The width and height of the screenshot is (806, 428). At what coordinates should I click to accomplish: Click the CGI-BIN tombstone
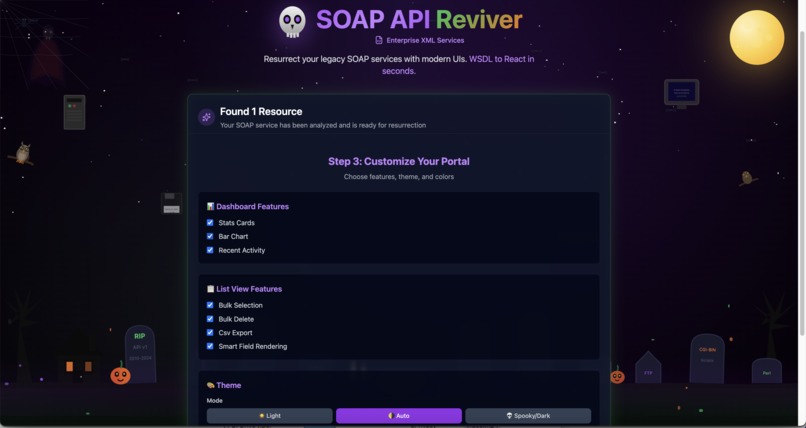coord(707,358)
